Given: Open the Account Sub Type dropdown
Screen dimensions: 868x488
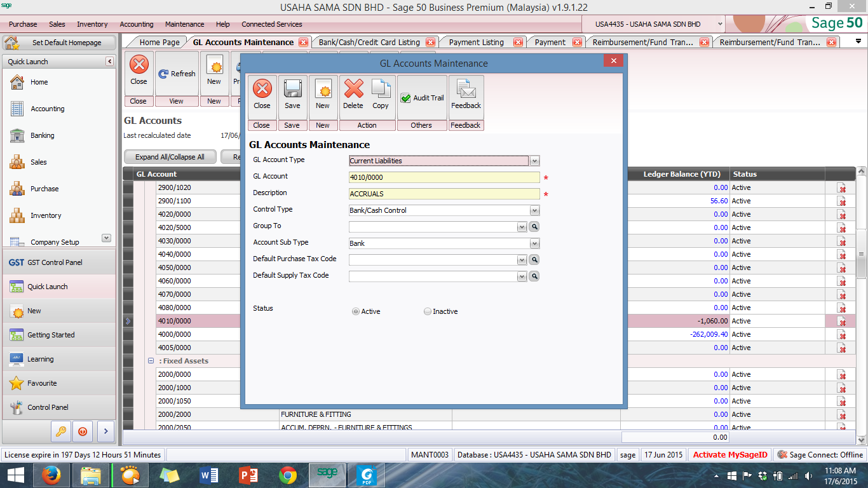Looking at the screenshot, I should tap(535, 243).
